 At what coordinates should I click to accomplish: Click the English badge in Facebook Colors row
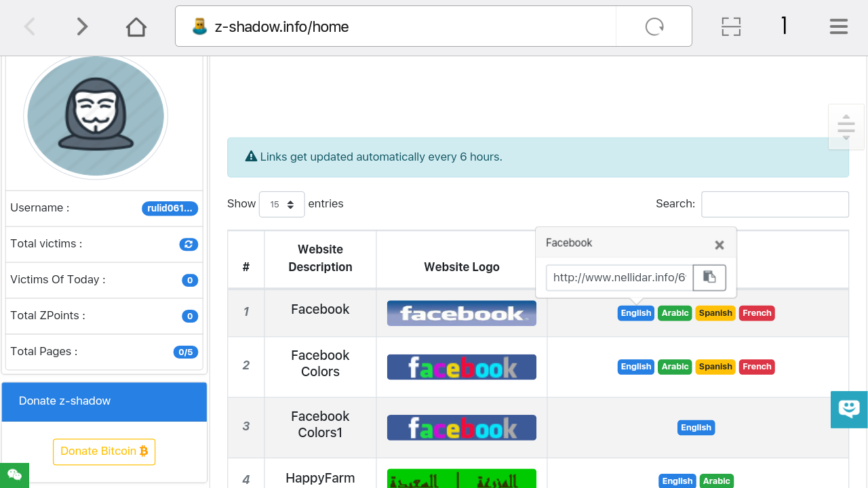point(636,367)
